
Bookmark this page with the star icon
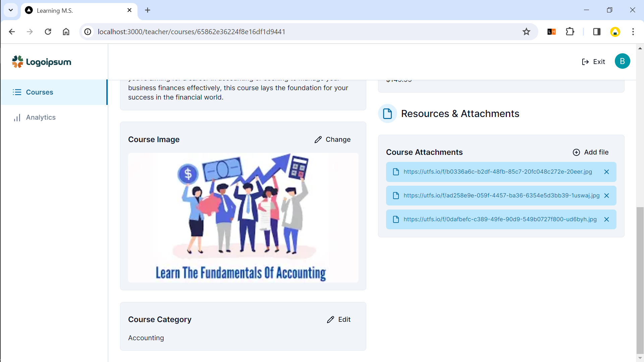click(526, 32)
